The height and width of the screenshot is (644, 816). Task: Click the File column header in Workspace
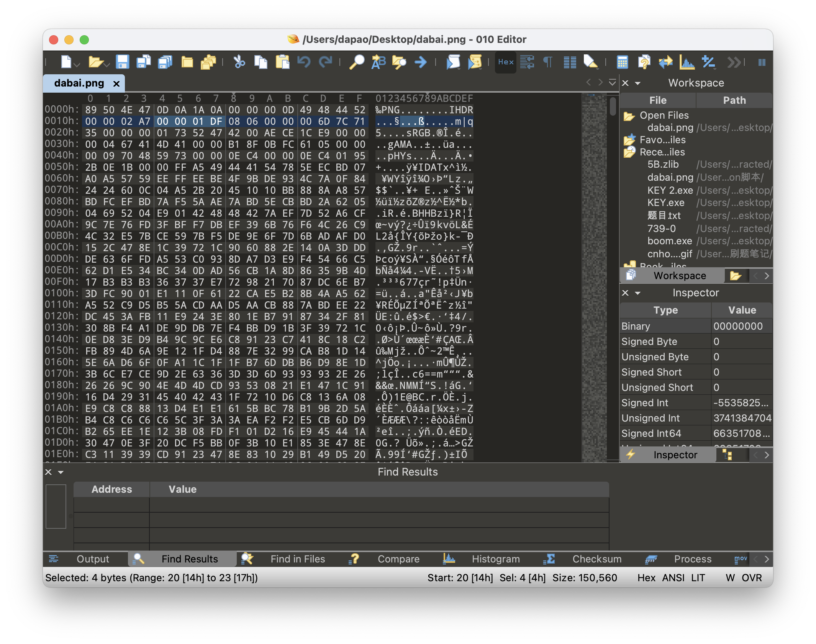click(x=658, y=100)
